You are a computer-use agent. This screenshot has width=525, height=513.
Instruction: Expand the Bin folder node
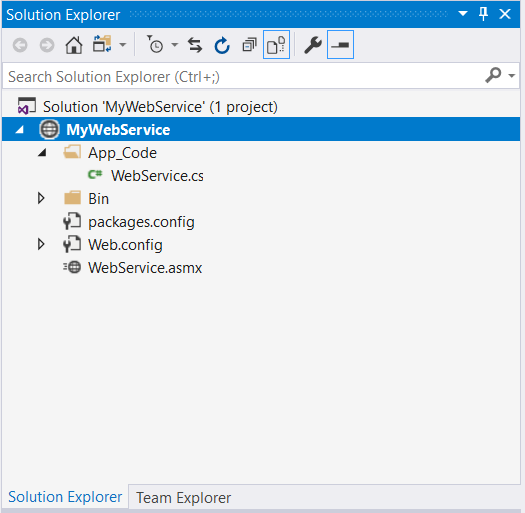pos(41,198)
